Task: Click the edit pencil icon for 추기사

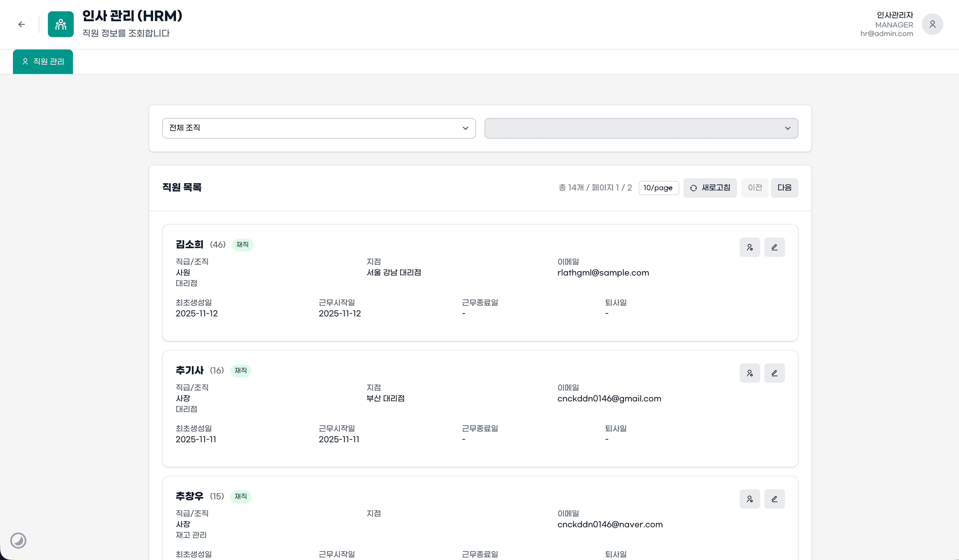Action: tap(774, 373)
